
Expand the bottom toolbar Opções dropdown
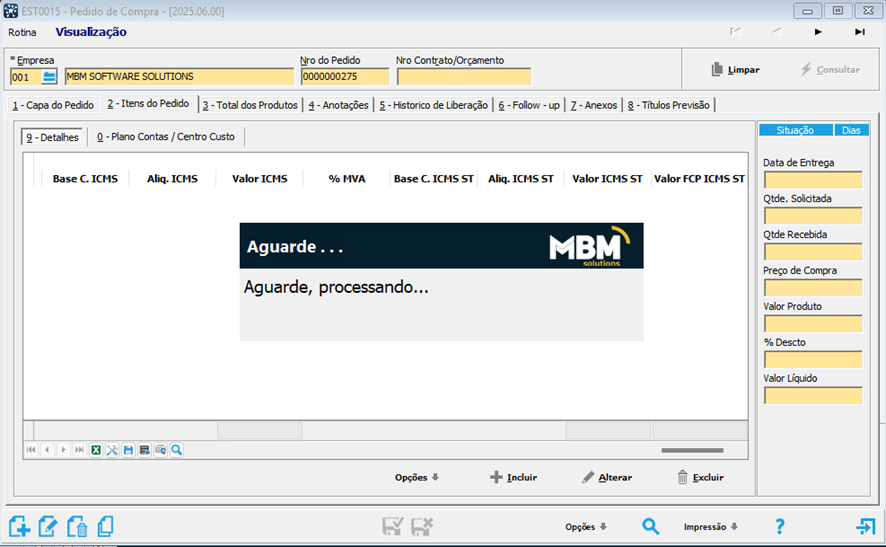point(586,527)
